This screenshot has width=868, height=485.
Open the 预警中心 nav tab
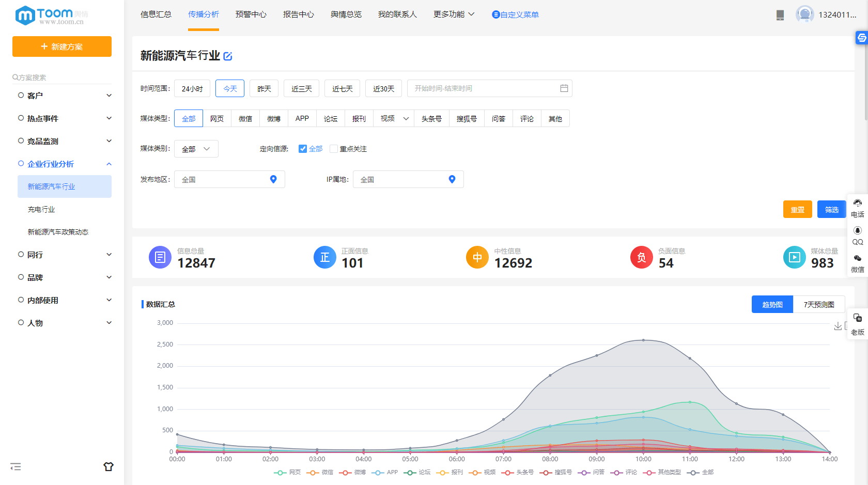tap(251, 14)
